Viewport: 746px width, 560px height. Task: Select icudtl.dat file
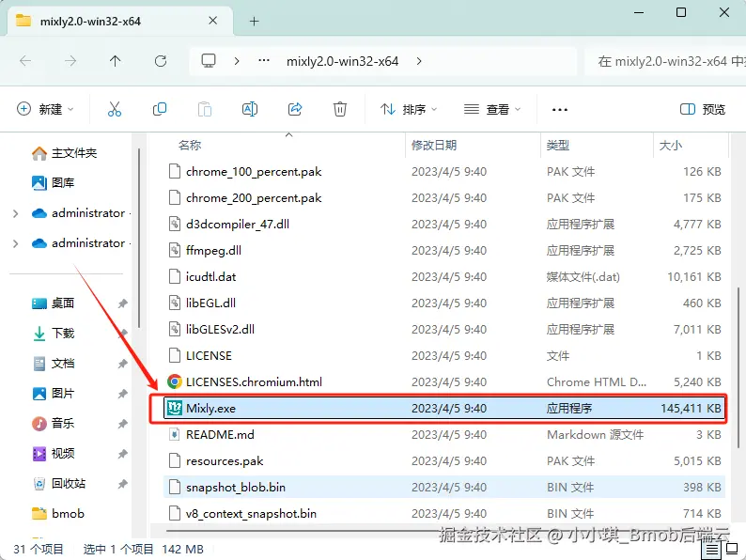[444, 276]
